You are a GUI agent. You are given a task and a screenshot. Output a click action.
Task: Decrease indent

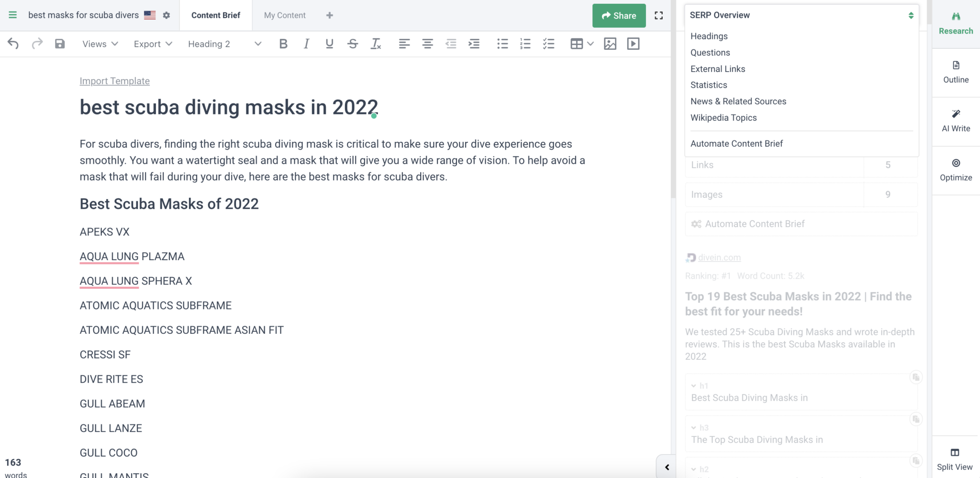(x=451, y=44)
